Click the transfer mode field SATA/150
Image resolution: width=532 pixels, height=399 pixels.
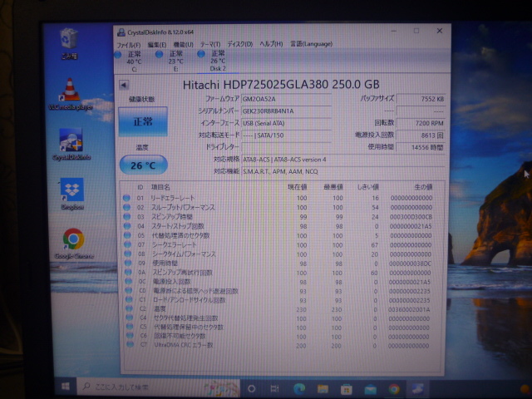[286, 135]
